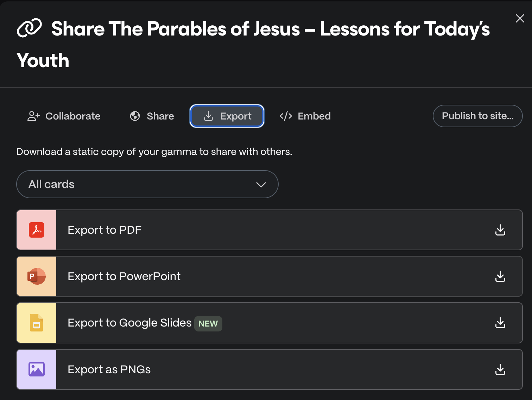Click the download icon for Google Slides

click(x=500, y=323)
